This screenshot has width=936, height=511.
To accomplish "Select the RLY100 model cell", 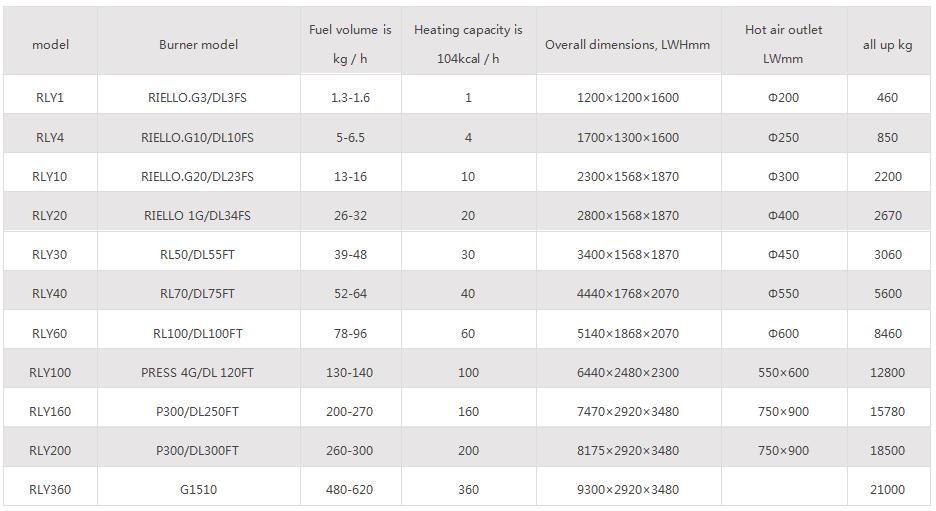I will point(50,373).
